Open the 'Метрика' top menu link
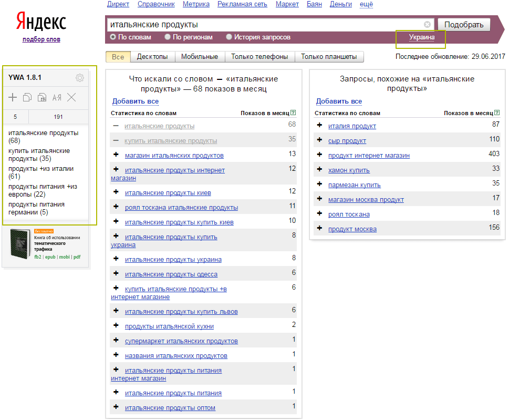Screen dimensions: 509x420 point(196,4)
